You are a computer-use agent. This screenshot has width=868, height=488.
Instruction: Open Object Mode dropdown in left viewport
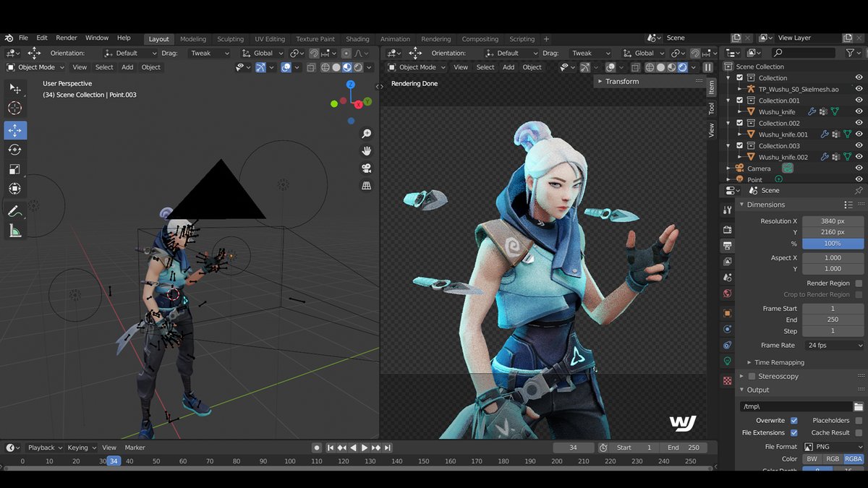(35, 67)
